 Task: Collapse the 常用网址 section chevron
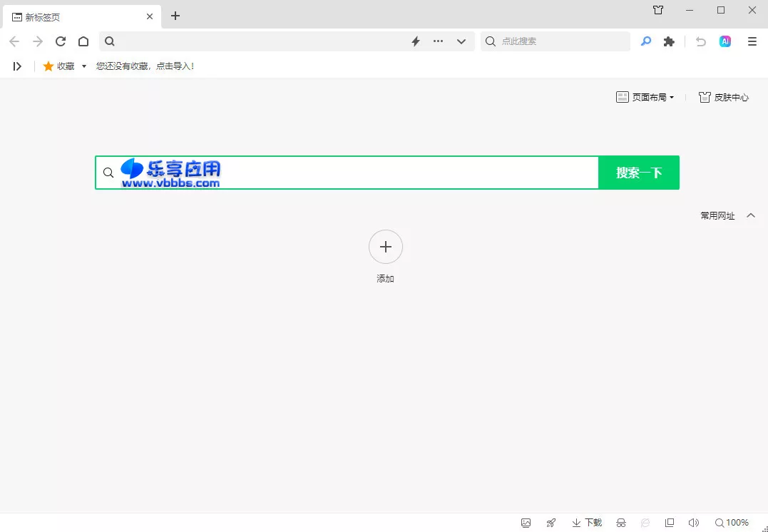coord(751,215)
